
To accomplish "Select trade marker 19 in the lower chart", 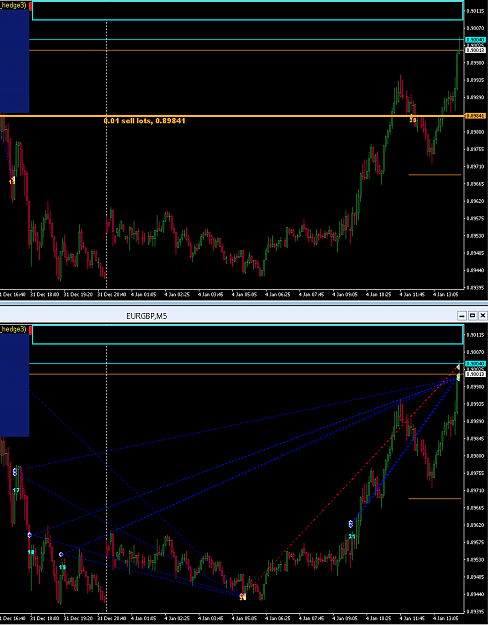I will [x=62, y=567].
